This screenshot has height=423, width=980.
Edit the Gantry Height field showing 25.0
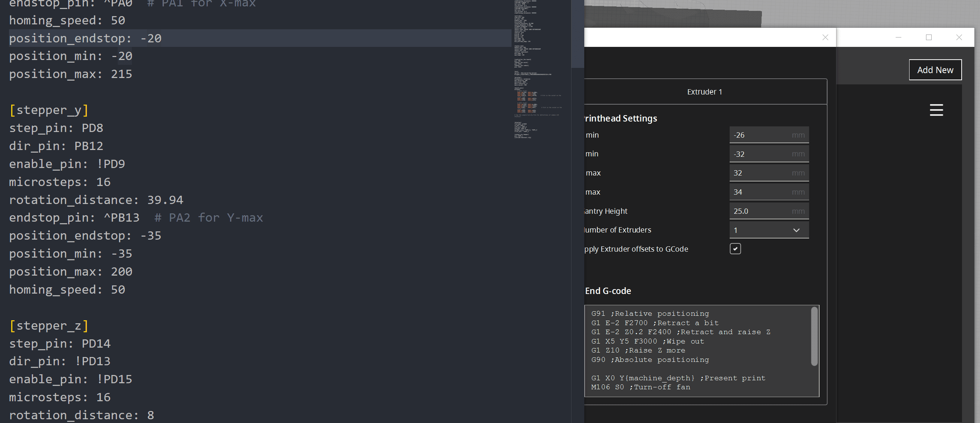769,211
